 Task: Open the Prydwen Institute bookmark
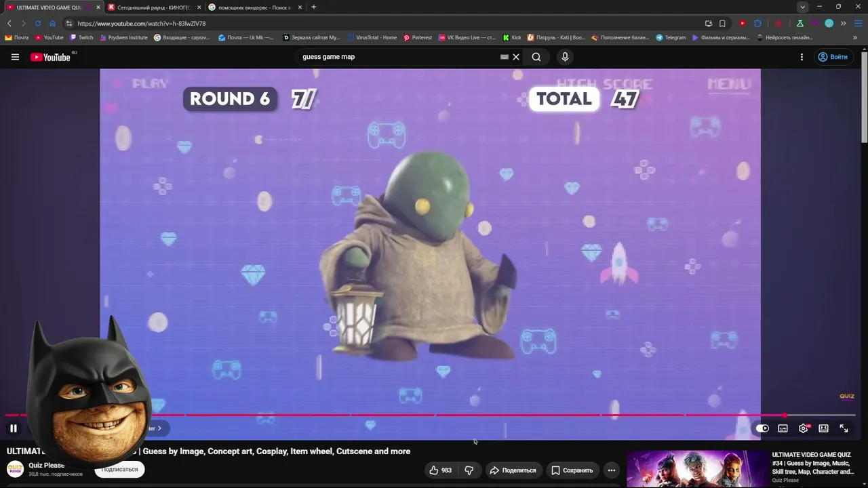click(123, 38)
